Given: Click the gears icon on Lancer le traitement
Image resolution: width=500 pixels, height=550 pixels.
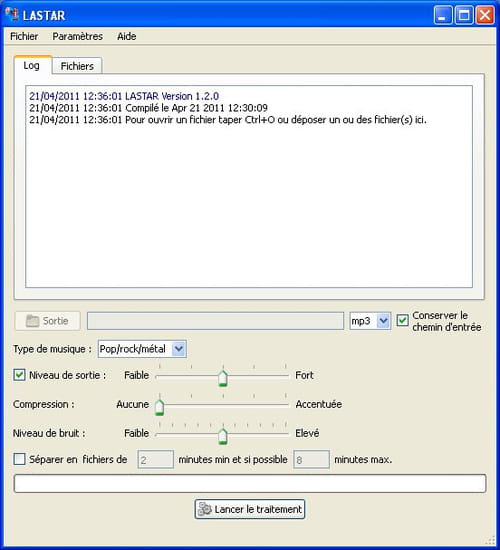Looking at the screenshot, I should coord(205,509).
